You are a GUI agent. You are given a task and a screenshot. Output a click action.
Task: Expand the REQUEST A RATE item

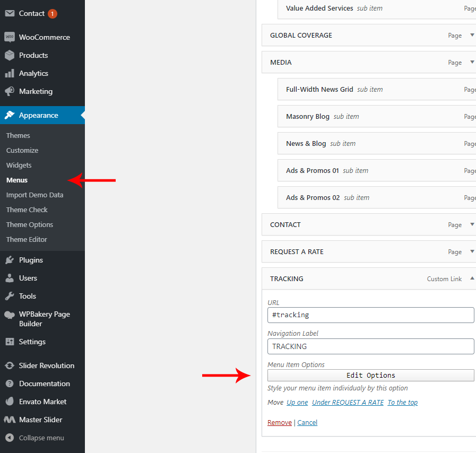point(472,252)
